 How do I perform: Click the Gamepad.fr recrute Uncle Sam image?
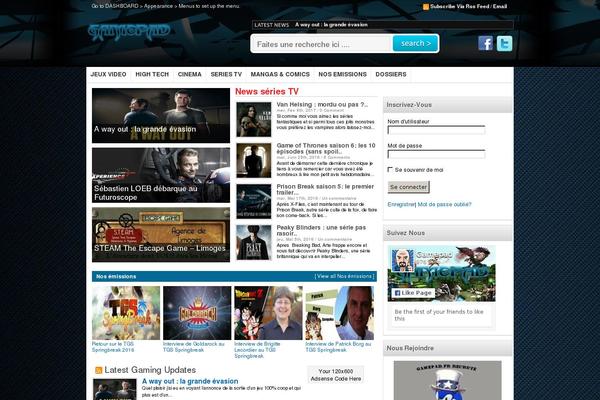[x=447, y=380]
